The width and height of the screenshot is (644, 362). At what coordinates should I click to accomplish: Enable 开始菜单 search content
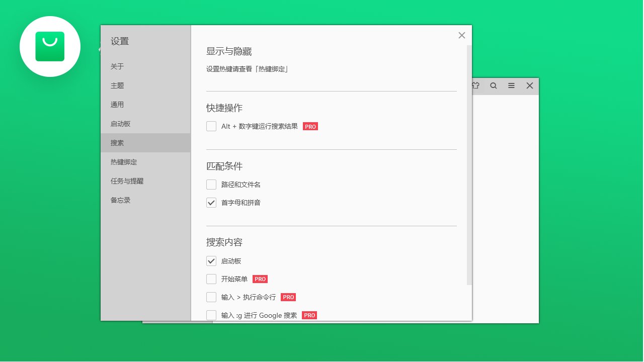(211, 279)
